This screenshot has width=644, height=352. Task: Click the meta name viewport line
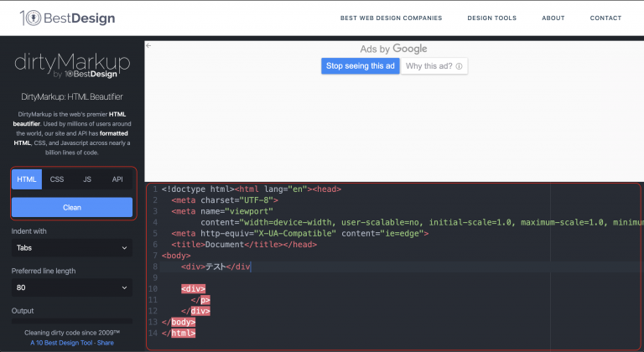222,211
